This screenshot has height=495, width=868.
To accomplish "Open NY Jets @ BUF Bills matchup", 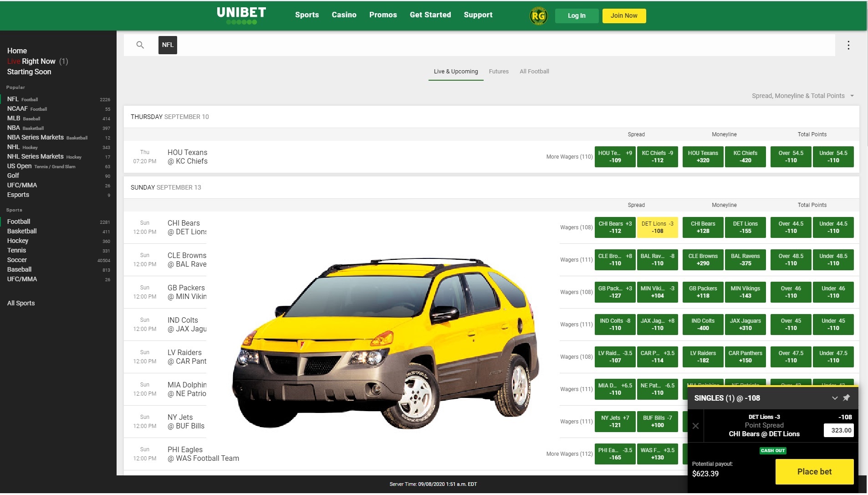I will [x=186, y=422].
